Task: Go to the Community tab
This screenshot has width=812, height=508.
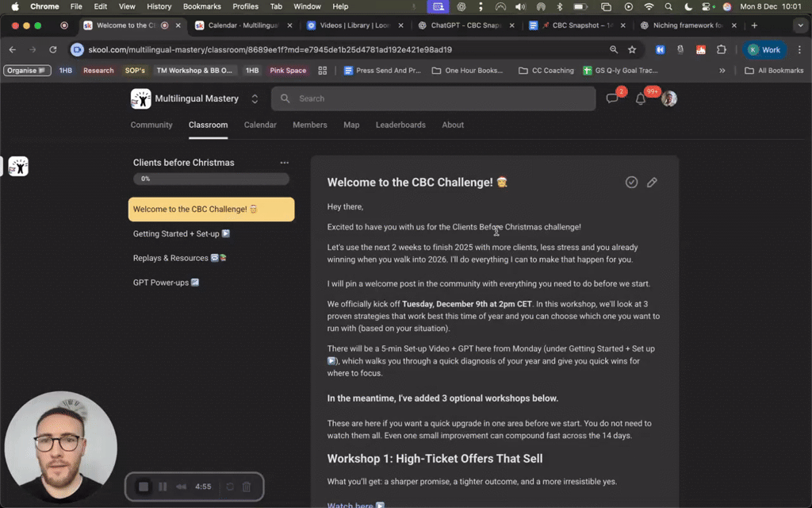Action: pos(151,125)
